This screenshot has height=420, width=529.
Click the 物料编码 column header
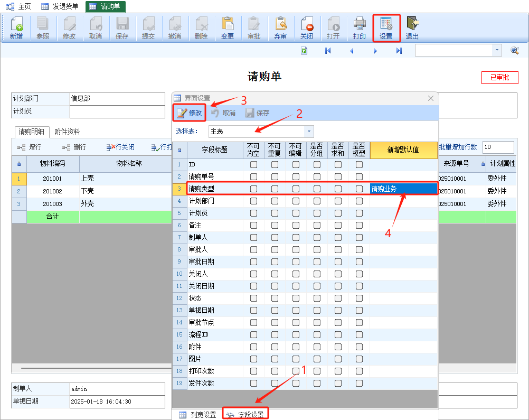53,164
